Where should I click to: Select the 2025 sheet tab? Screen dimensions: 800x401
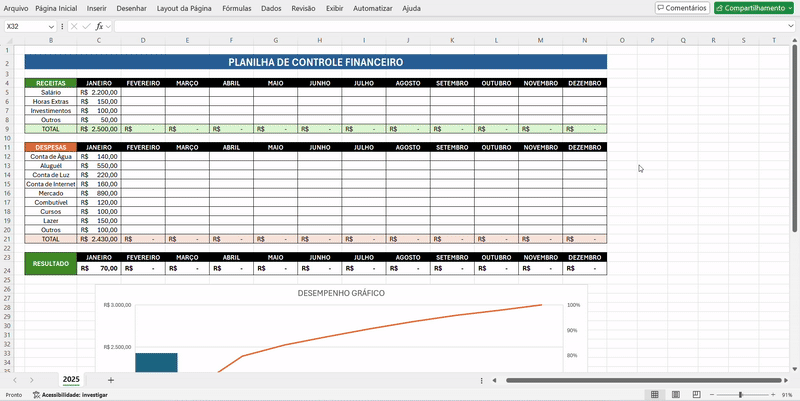[72, 380]
